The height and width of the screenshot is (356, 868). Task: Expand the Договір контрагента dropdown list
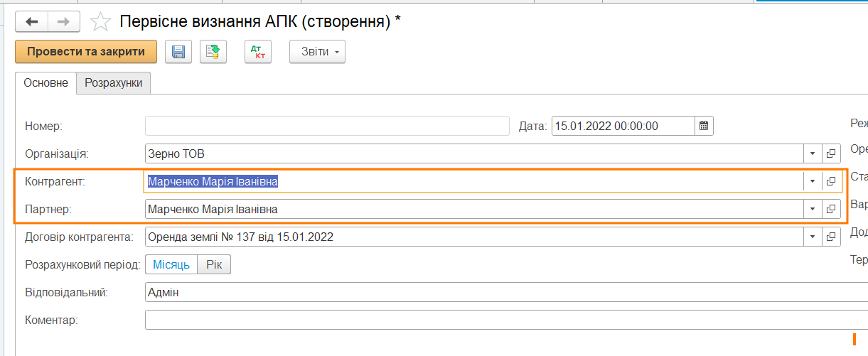coord(812,237)
